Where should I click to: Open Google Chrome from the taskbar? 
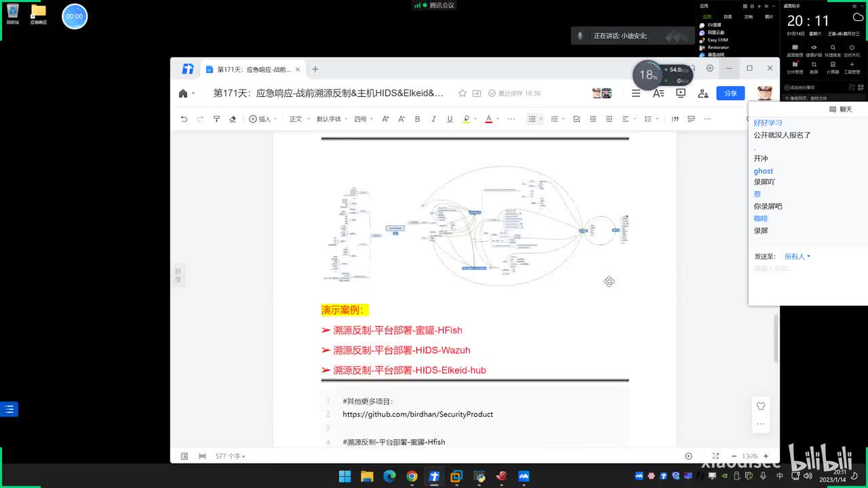412,476
